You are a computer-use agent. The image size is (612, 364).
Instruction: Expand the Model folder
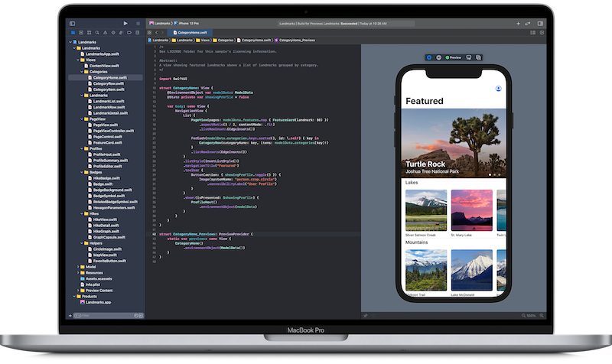(x=78, y=267)
